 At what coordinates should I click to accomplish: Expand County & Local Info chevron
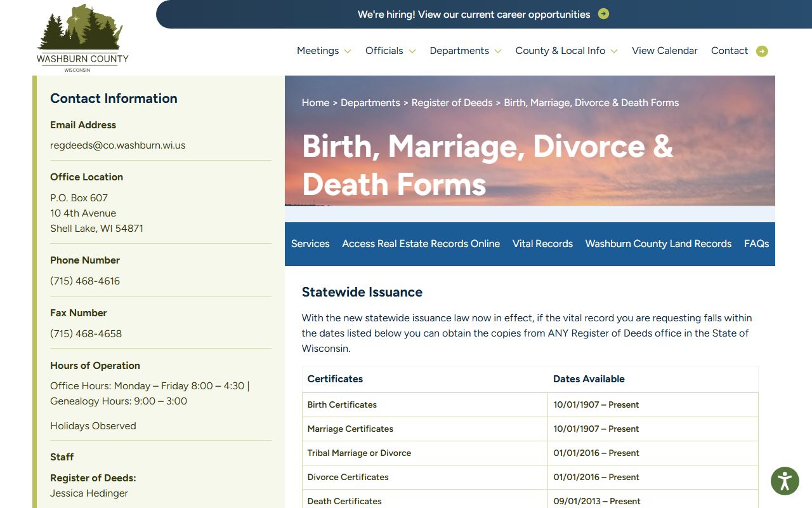[x=614, y=51]
